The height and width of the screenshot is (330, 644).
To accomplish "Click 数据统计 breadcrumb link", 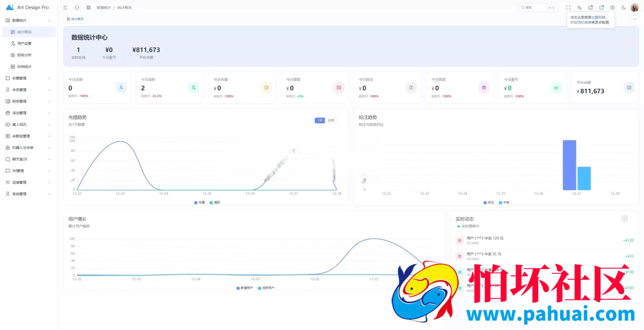I will tap(104, 8).
